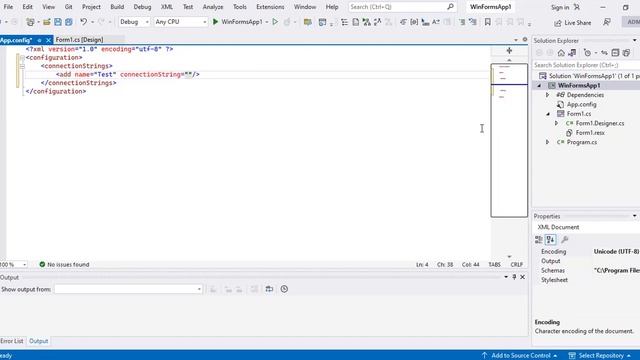Click the Pending Changes Filter clock icon
The height and width of the screenshot is (360, 640).
coord(587,53)
